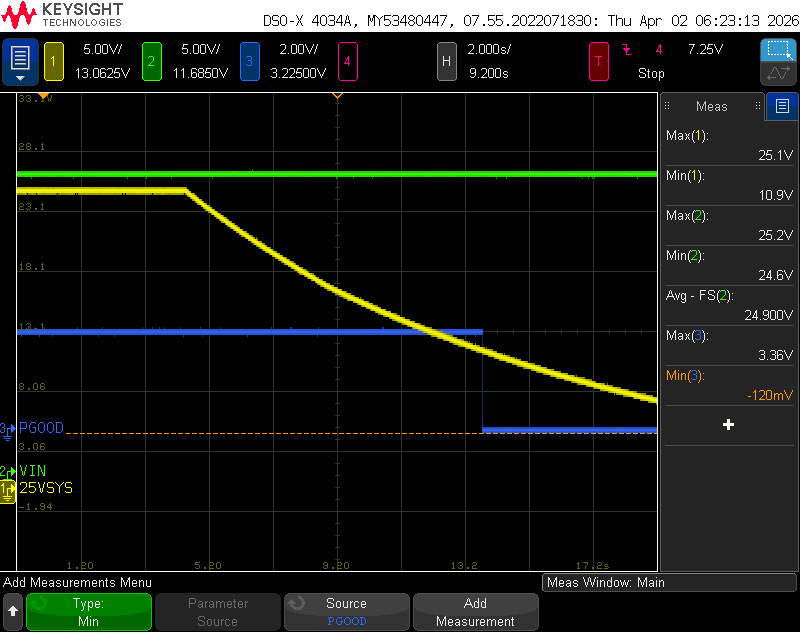Open the horizontal H settings button
Viewport: 800px width, 632px height.
446,62
